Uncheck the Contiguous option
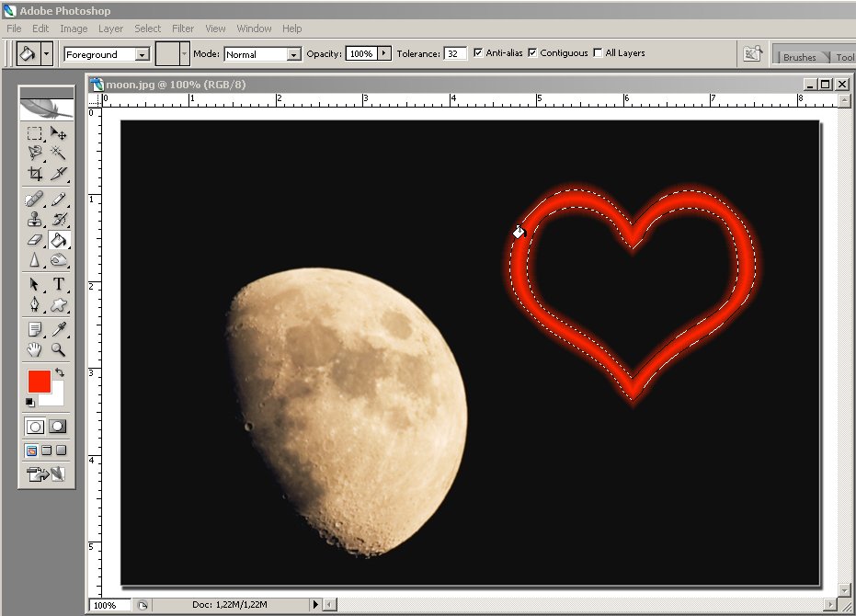Viewport: 856px width, 616px height. coord(532,53)
